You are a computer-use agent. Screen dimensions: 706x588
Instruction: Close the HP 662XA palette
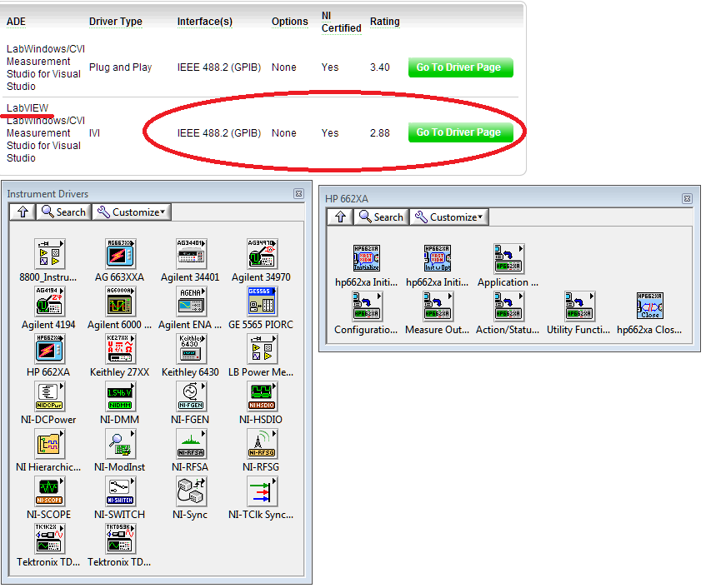point(687,198)
